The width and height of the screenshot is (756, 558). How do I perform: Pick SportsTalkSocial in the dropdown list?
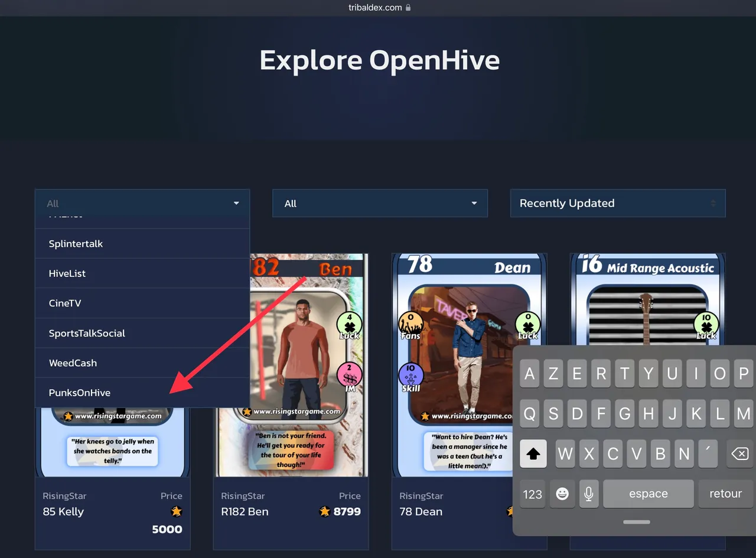click(x=142, y=333)
